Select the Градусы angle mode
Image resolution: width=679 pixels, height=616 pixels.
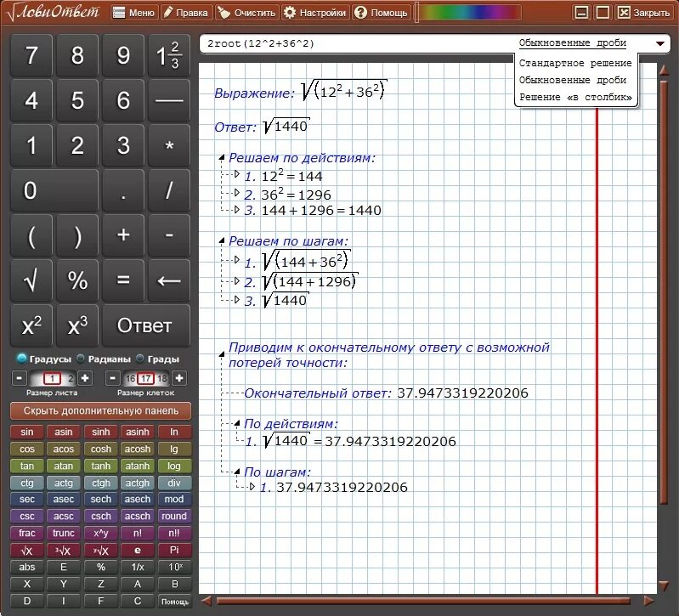(43, 359)
